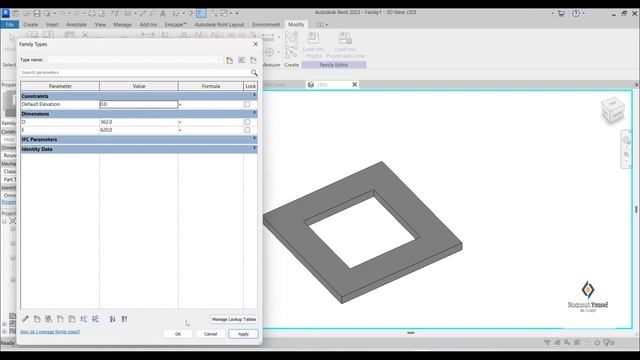Open the Autodesk store cart icon

click(x=561, y=13)
